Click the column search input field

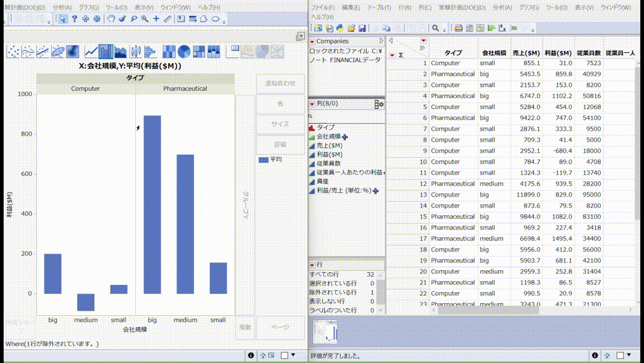[347, 116]
